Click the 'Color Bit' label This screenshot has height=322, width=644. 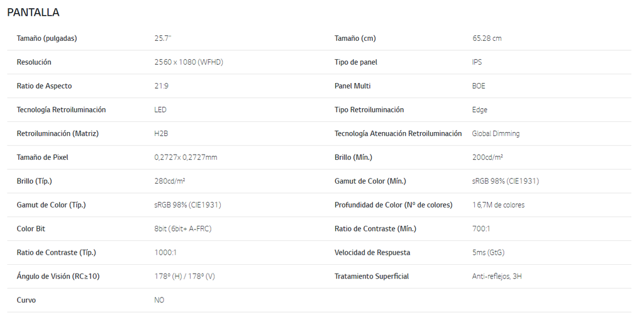coord(31,229)
